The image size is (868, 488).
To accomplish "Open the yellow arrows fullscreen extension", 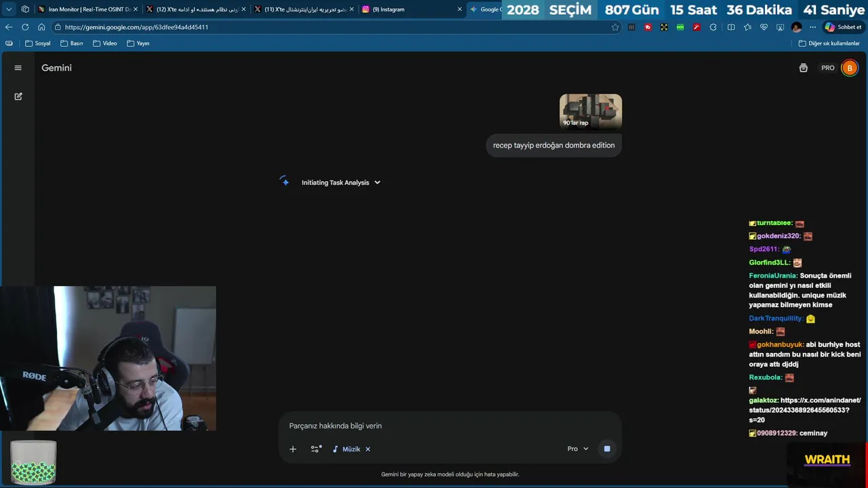I will pyautogui.click(x=664, y=27).
